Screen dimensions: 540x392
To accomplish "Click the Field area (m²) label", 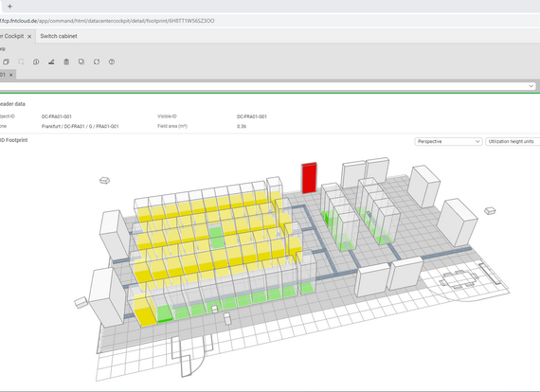I will pyautogui.click(x=172, y=126).
